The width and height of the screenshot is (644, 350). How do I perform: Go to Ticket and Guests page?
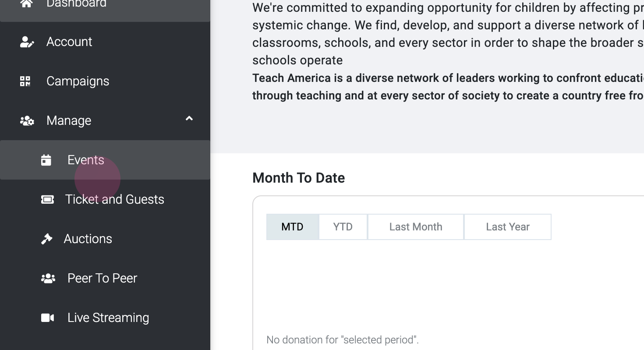[x=114, y=200]
